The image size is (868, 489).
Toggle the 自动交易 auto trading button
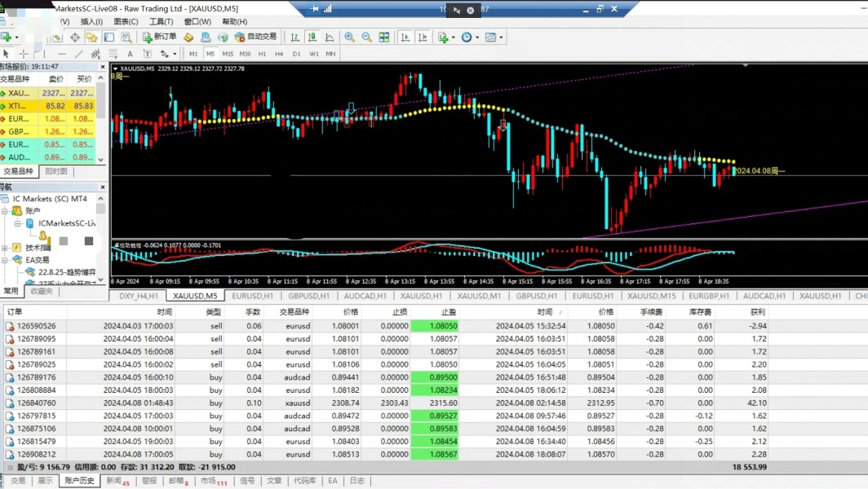pos(255,37)
